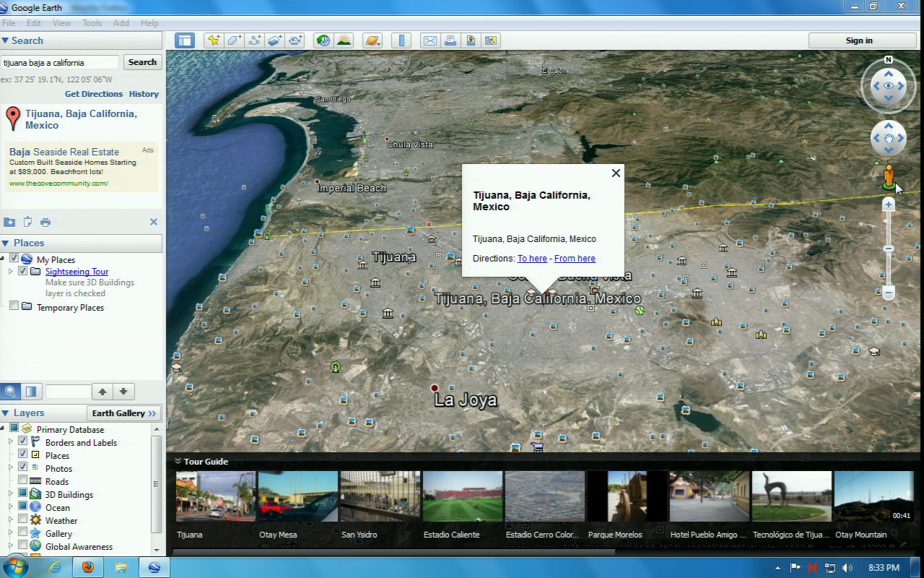This screenshot has height=578, width=924.
Task: Hide the sidebar using toolbar button
Action: (185, 40)
